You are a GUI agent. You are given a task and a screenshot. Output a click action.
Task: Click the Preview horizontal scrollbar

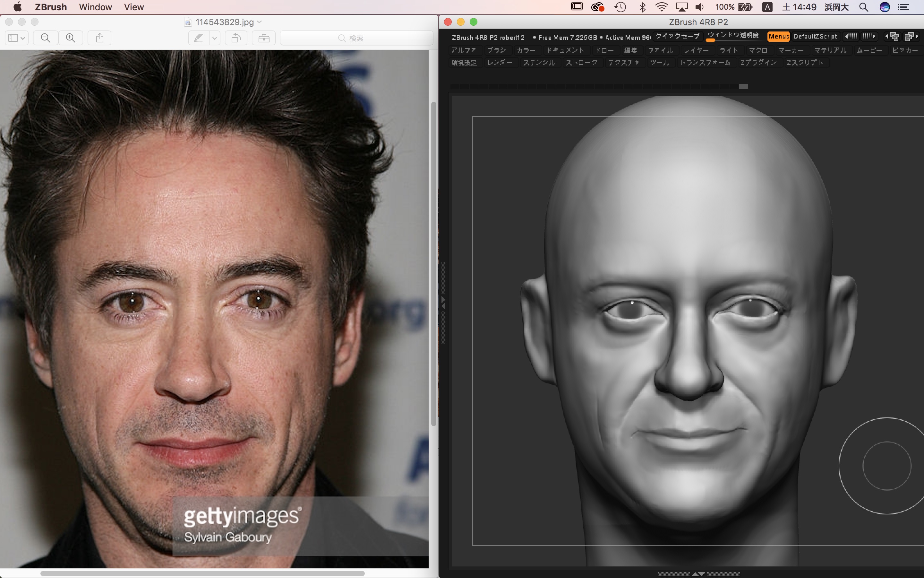[x=202, y=574]
